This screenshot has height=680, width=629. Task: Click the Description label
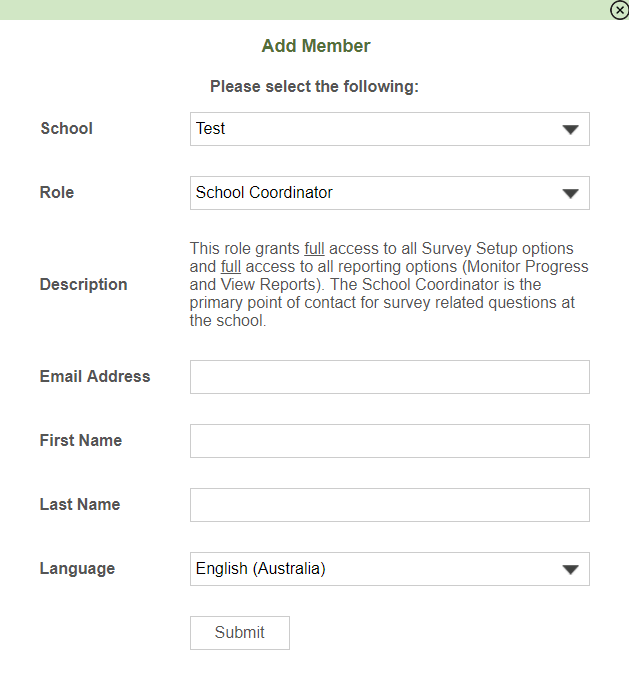click(x=83, y=284)
